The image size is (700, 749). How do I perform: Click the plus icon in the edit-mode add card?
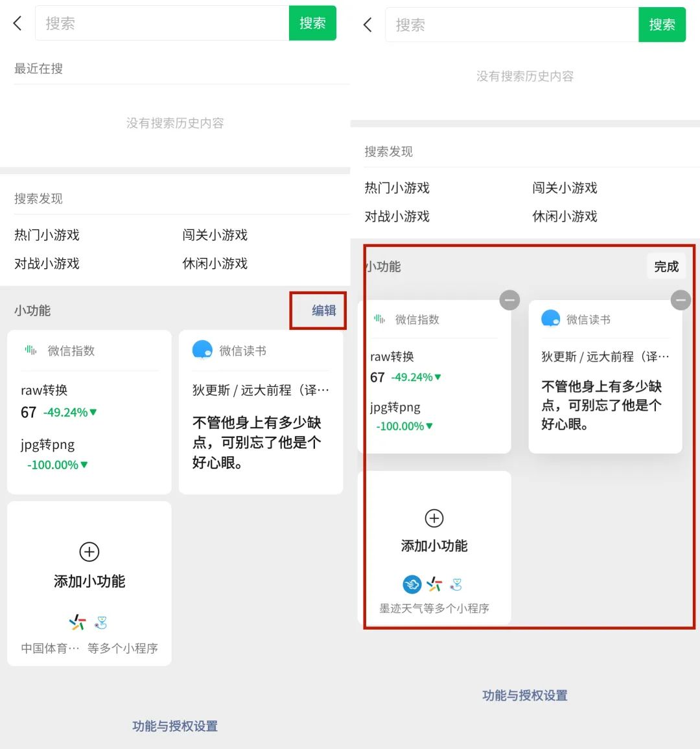point(434,518)
